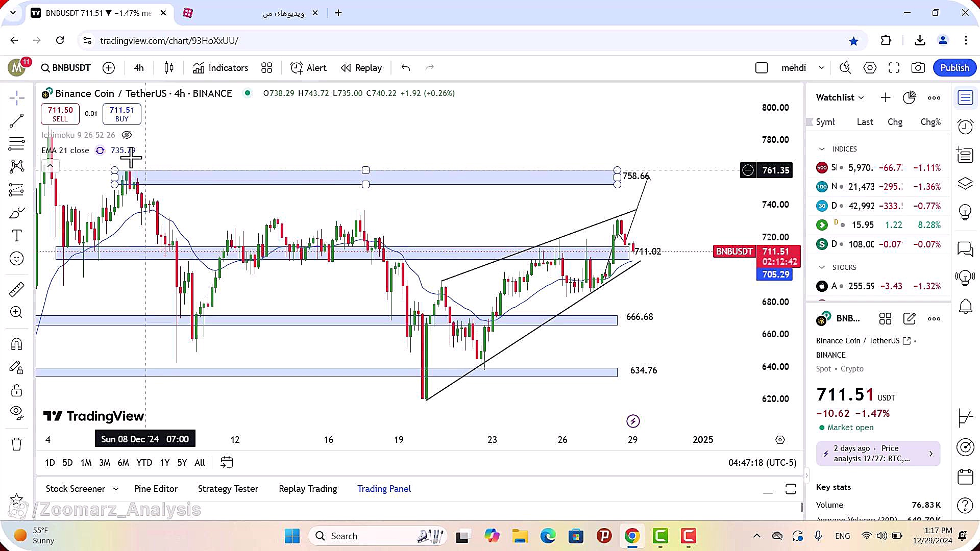This screenshot has width=980, height=551.
Task: Expand the Stock Screener dropdown arrow
Action: click(x=116, y=489)
